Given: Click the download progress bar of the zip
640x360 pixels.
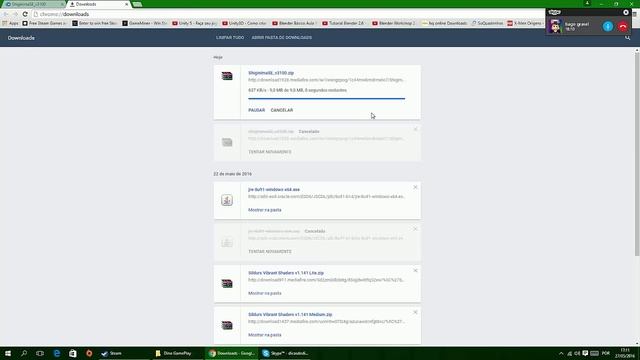Looking at the screenshot, I should (x=327, y=98).
